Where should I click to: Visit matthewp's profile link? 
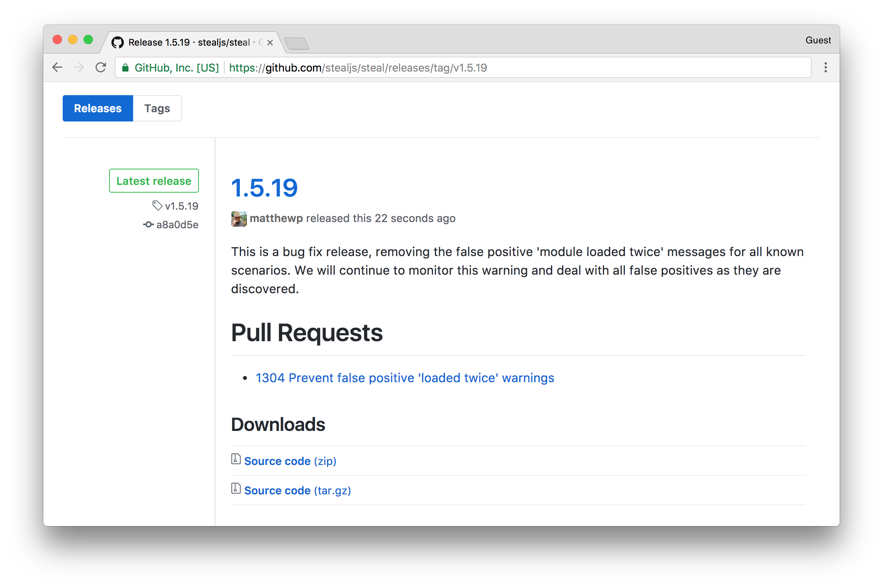coord(276,219)
